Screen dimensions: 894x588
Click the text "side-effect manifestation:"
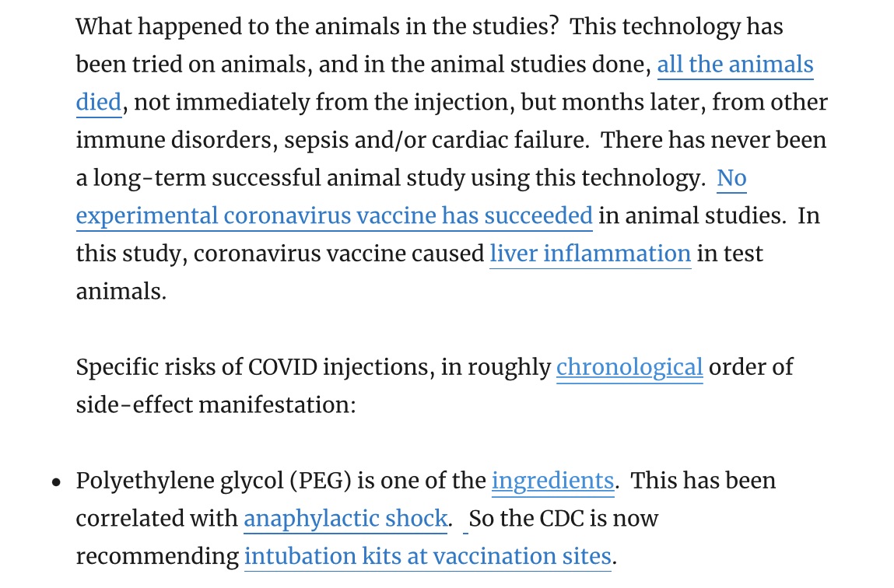pos(216,405)
